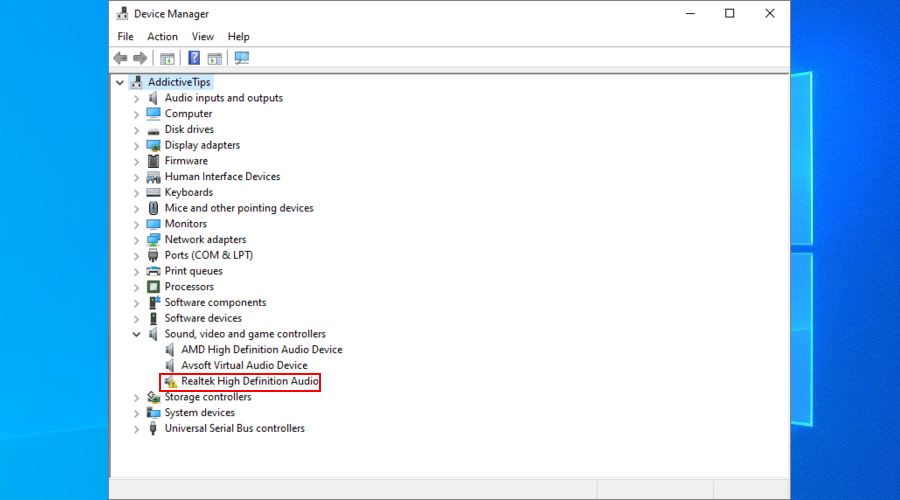The image size is (900, 500).
Task: Close the Device Manager window
Action: pos(770,13)
